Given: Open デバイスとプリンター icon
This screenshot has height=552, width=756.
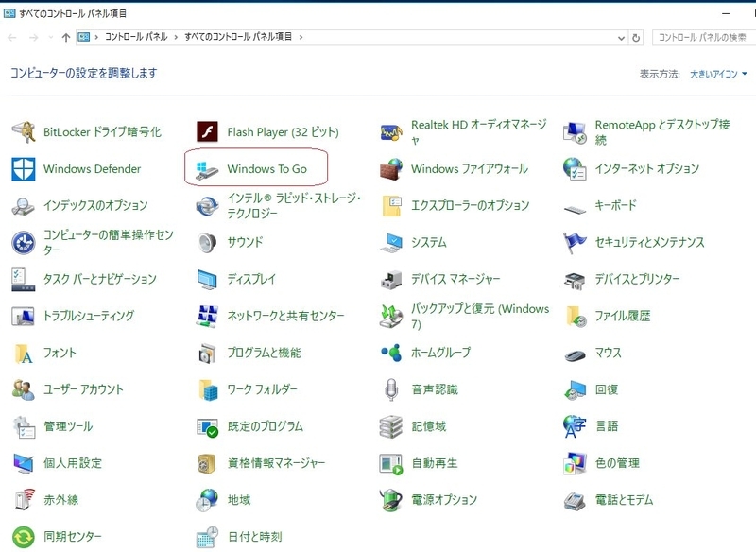Looking at the screenshot, I should pyautogui.click(x=575, y=280).
